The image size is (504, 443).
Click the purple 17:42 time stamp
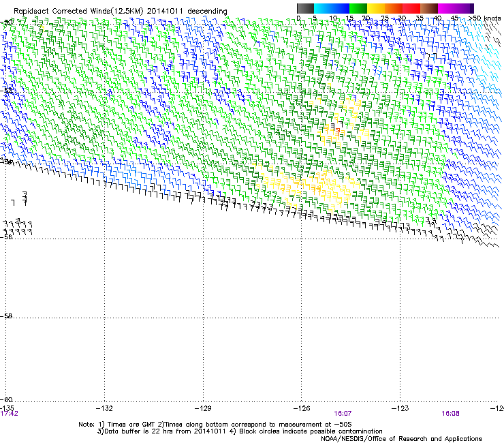[x=10, y=414]
